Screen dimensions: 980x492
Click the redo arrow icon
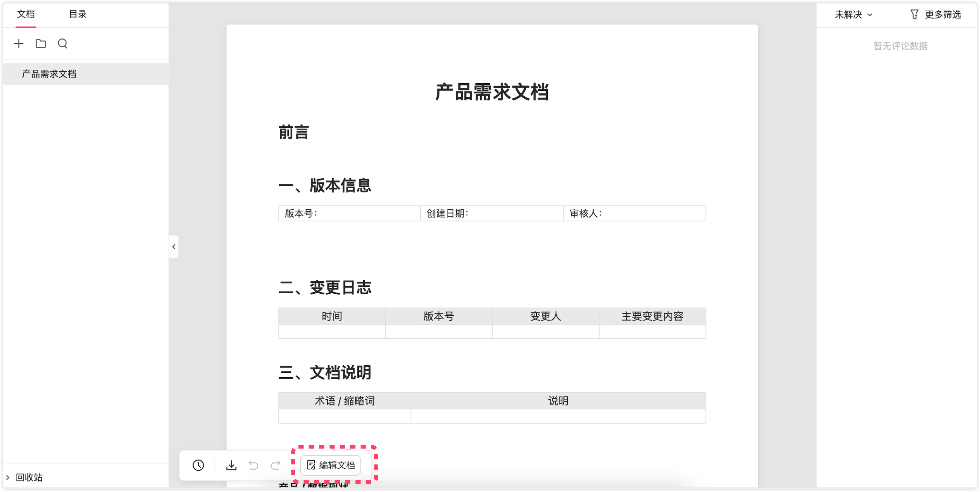click(275, 465)
